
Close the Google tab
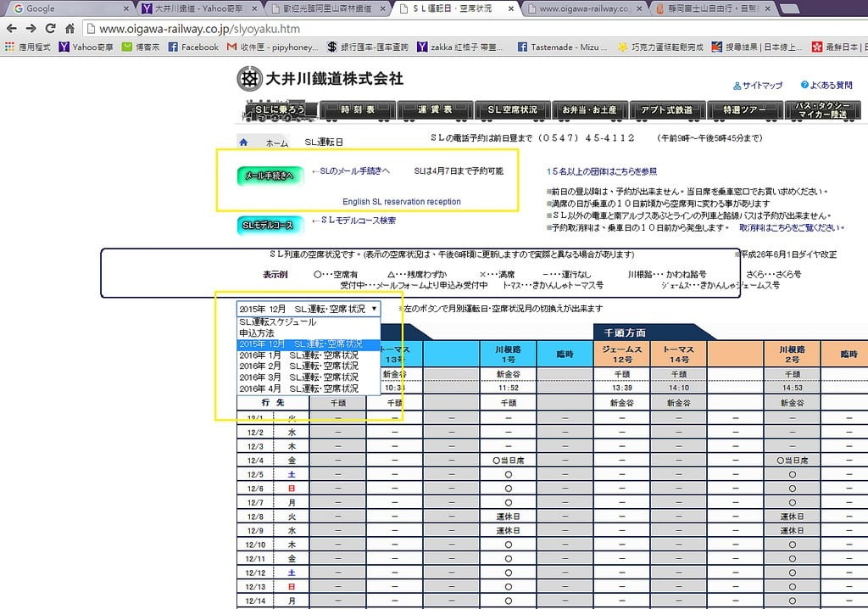pos(126,8)
